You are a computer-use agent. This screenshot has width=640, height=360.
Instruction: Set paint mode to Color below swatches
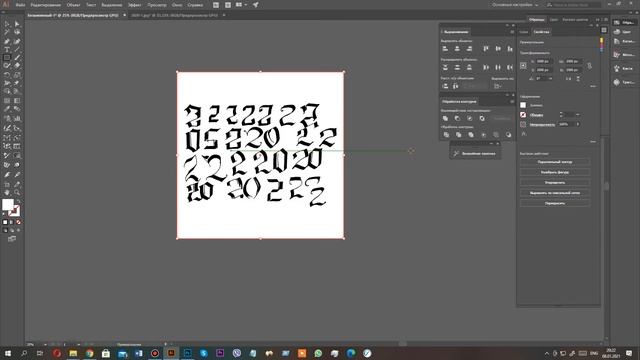(x=5, y=222)
